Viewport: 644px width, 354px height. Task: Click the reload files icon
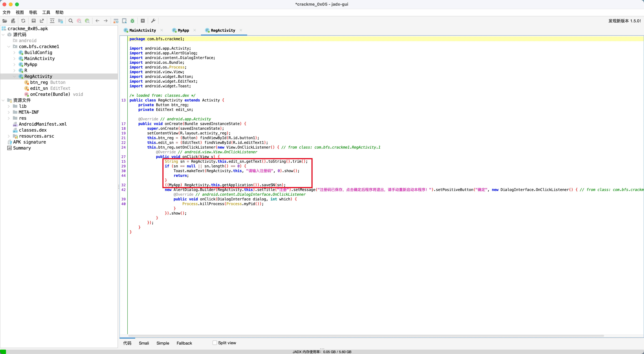pyautogui.click(x=23, y=21)
